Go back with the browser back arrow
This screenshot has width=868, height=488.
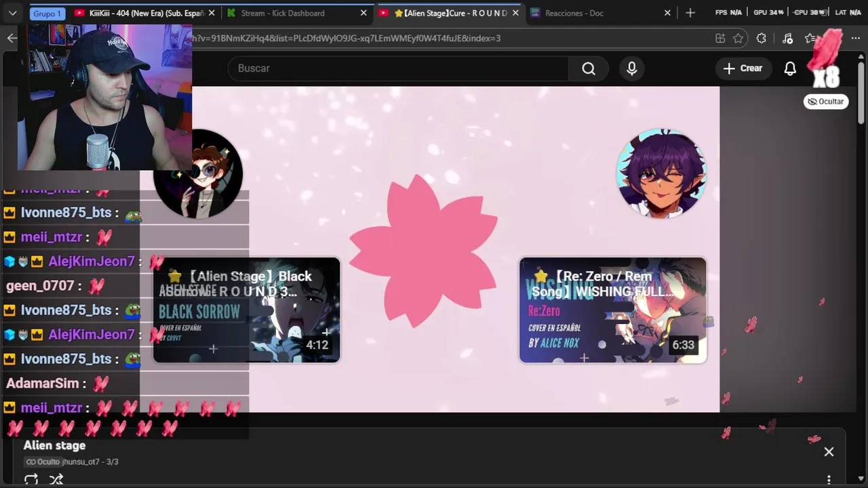tap(12, 39)
